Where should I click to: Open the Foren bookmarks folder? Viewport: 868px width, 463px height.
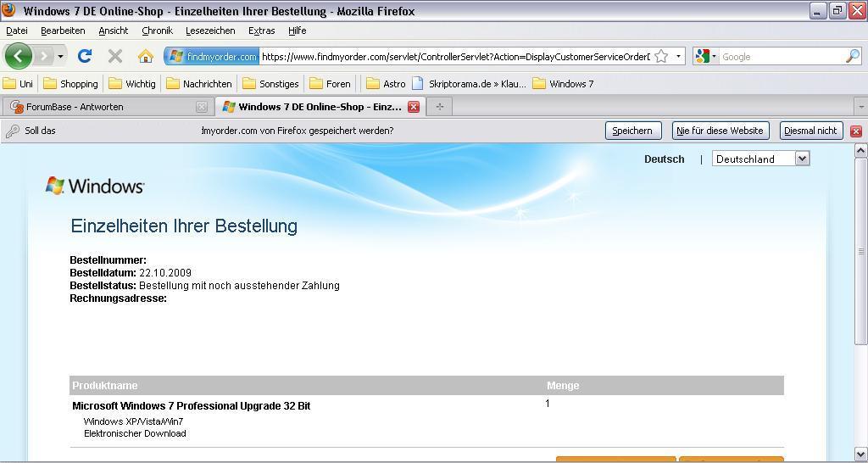pos(330,84)
